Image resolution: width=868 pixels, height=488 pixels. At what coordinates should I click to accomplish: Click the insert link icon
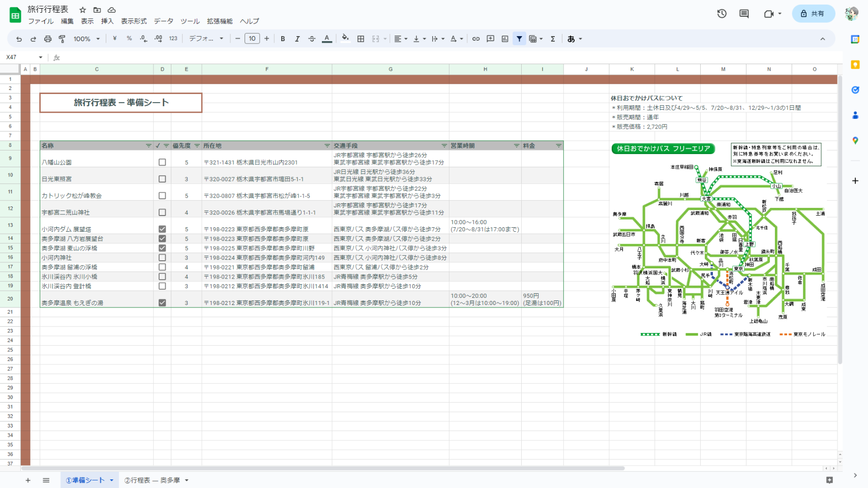coord(476,39)
